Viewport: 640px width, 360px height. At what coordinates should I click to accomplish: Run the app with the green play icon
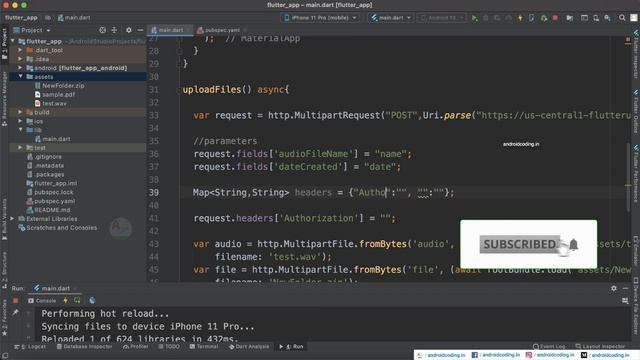click(x=474, y=18)
